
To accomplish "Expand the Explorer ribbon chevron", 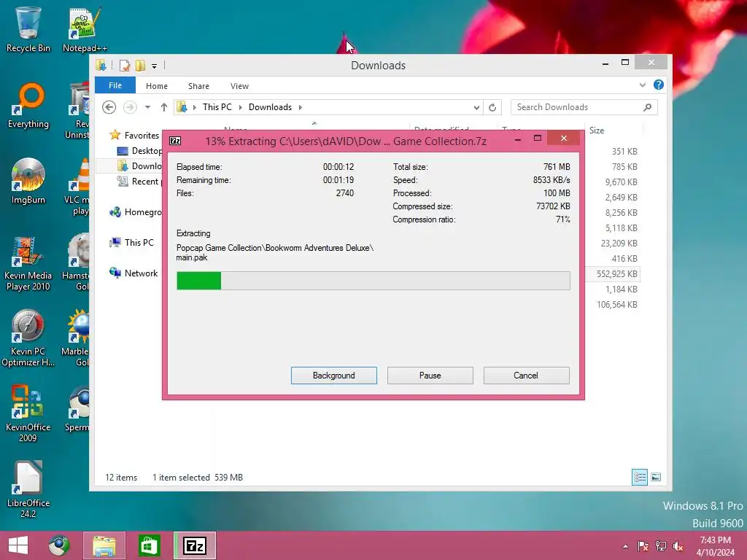I will (x=642, y=85).
